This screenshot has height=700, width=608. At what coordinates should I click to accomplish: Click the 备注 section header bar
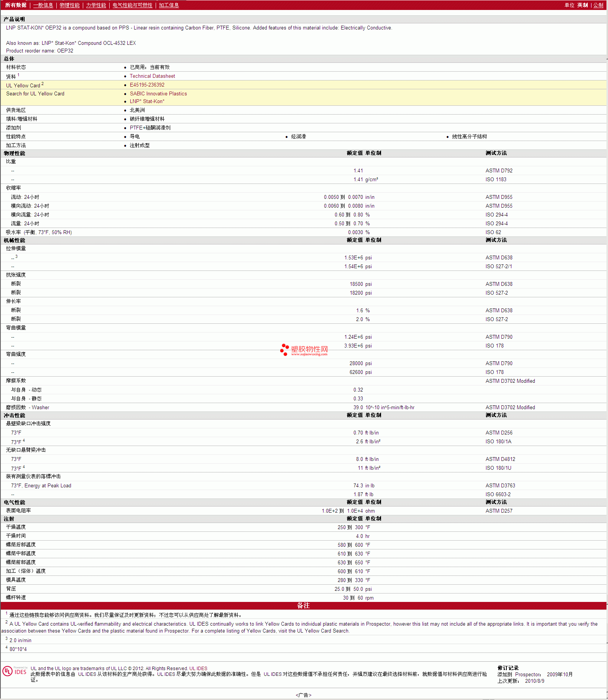coord(304,606)
